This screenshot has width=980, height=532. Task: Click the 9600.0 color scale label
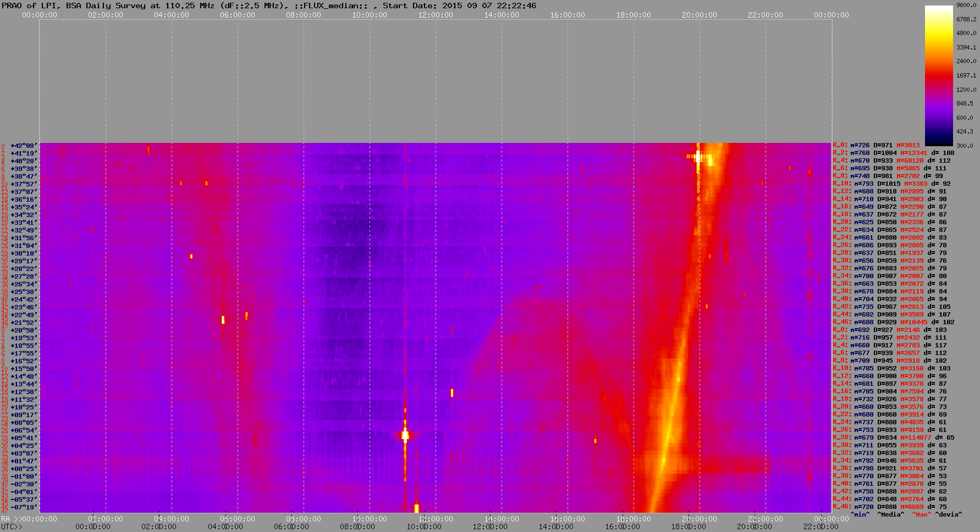point(966,5)
